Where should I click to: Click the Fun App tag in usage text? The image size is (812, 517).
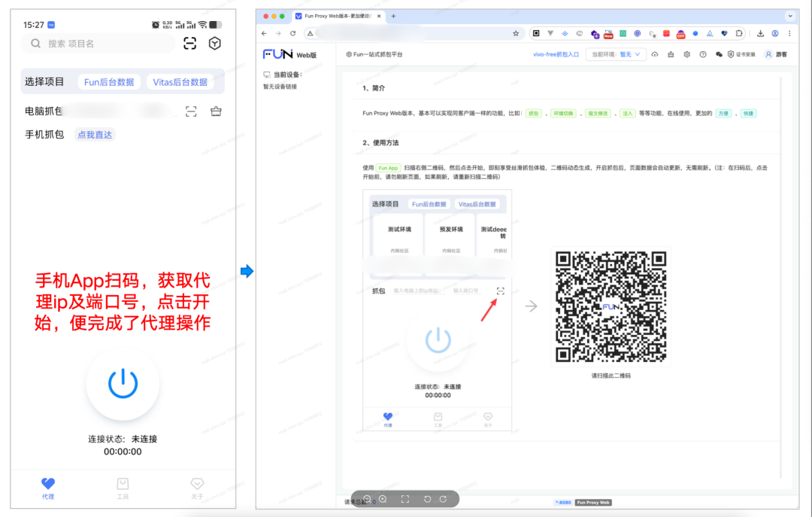click(388, 168)
